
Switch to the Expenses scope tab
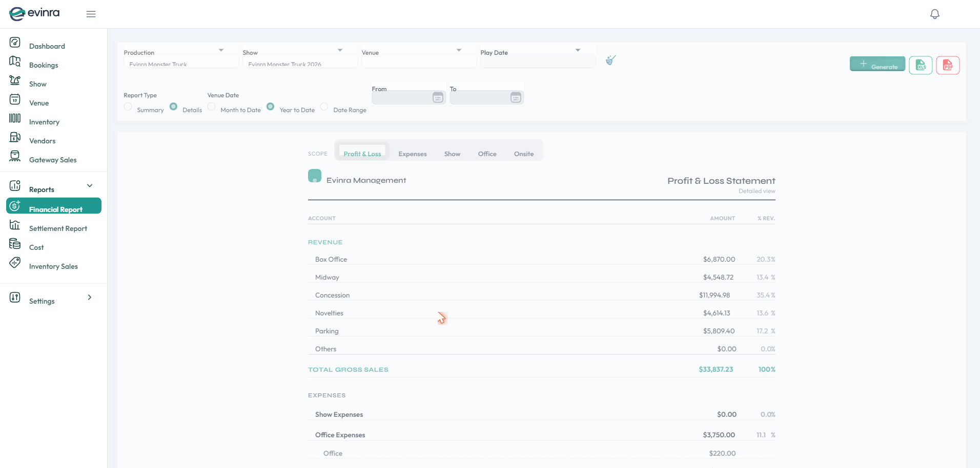pyautogui.click(x=413, y=154)
